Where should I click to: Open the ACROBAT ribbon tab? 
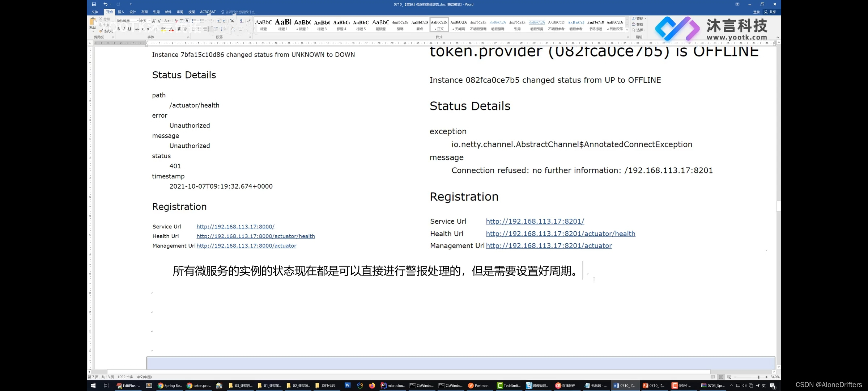(208, 12)
